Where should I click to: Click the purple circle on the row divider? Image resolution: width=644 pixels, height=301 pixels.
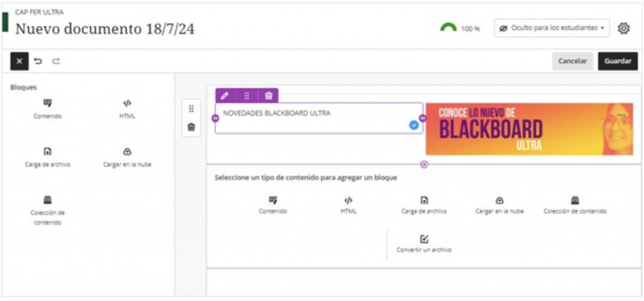(425, 164)
